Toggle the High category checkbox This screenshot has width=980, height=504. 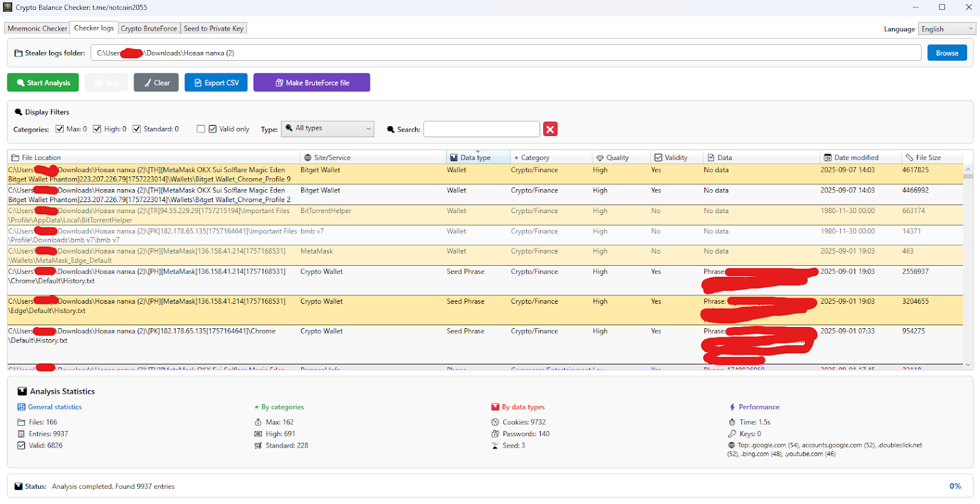97,129
